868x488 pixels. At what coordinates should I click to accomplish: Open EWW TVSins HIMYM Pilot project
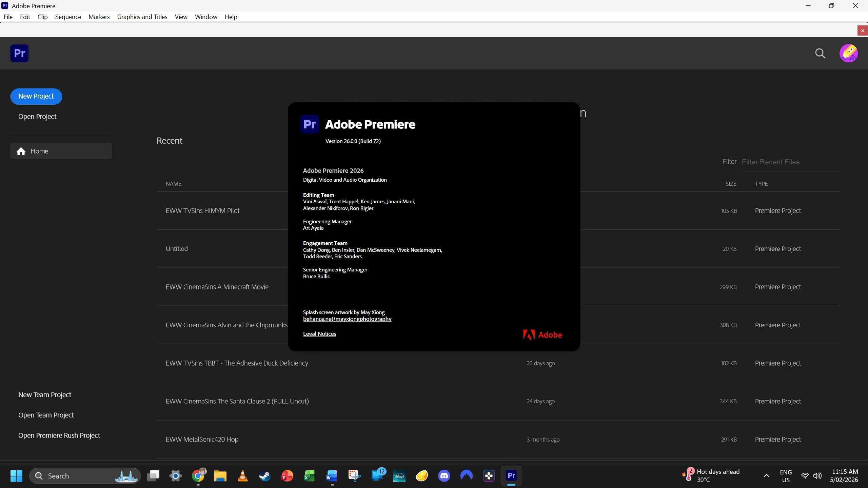pyautogui.click(x=202, y=211)
